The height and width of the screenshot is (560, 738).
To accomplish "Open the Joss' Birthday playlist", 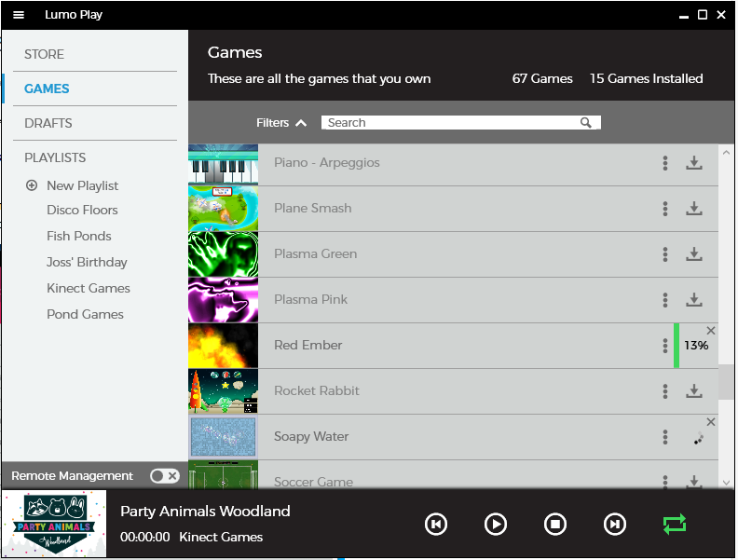I will coord(87,262).
